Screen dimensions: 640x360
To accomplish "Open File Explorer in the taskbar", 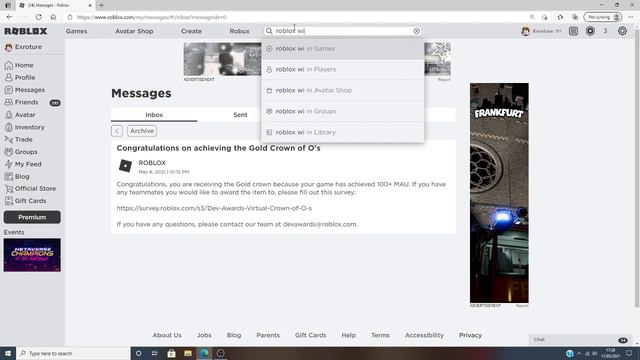I will pos(188,353).
